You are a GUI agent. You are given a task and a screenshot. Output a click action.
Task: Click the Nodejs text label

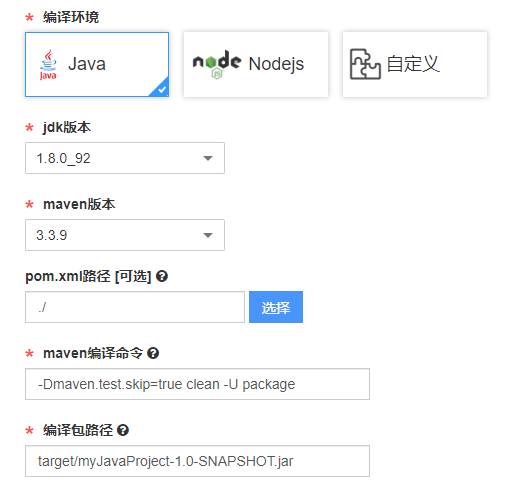(x=276, y=64)
